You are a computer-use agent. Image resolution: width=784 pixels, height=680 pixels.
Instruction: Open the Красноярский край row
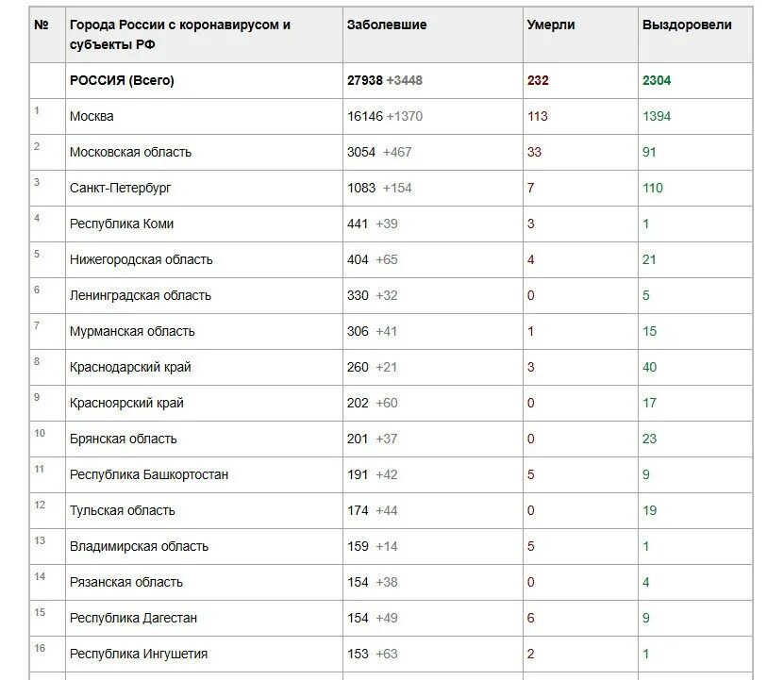(126, 403)
